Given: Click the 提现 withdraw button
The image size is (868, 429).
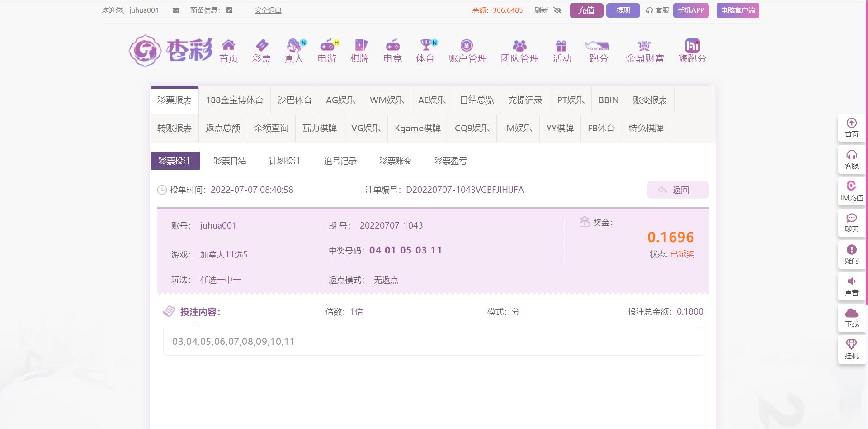Looking at the screenshot, I should 623,10.
